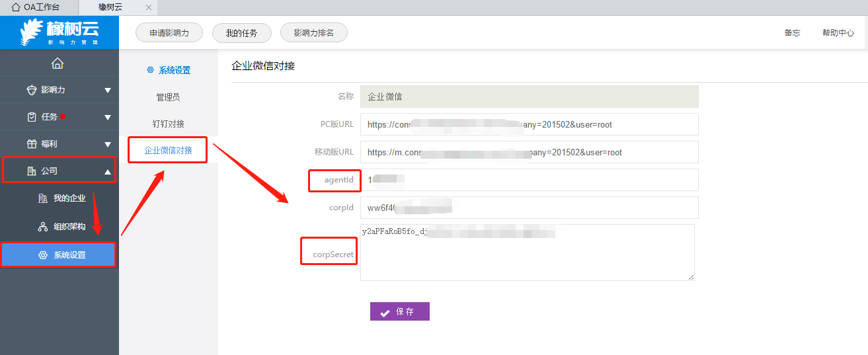Click the gear icon beside 系统设置 in sidebar
This screenshot has height=355, width=868.
click(x=43, y=255)
